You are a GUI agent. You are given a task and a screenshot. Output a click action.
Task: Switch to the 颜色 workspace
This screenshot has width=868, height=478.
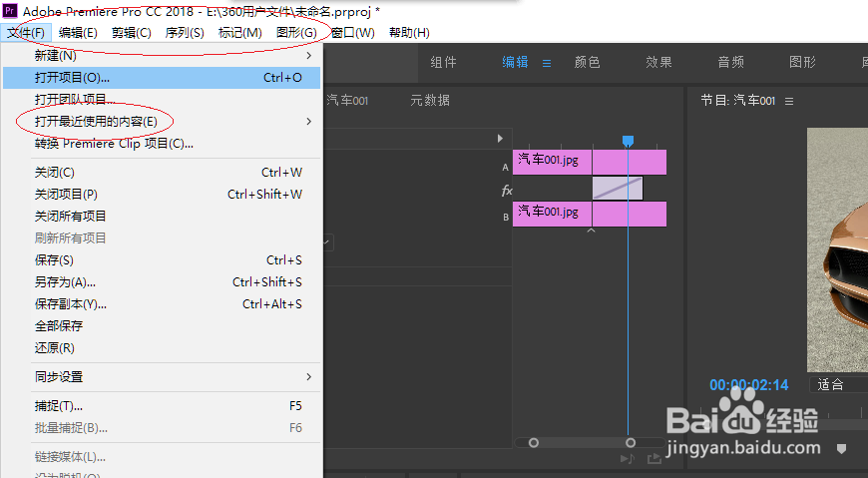[588, 62]
